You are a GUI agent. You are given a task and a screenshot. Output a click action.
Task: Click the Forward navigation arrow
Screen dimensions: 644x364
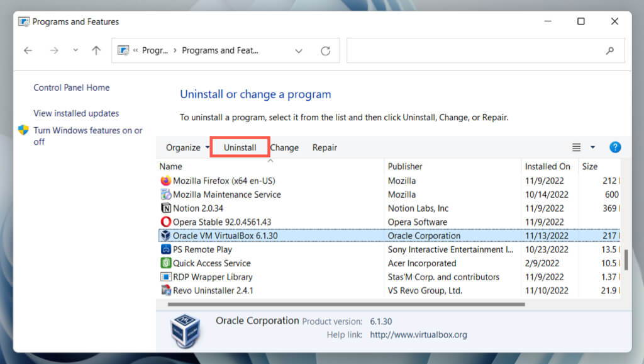[x=54, y=50]
